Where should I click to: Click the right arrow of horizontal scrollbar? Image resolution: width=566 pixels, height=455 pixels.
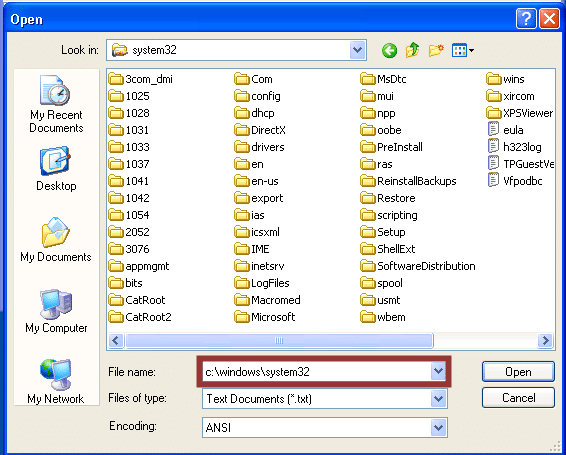[545, 341]
